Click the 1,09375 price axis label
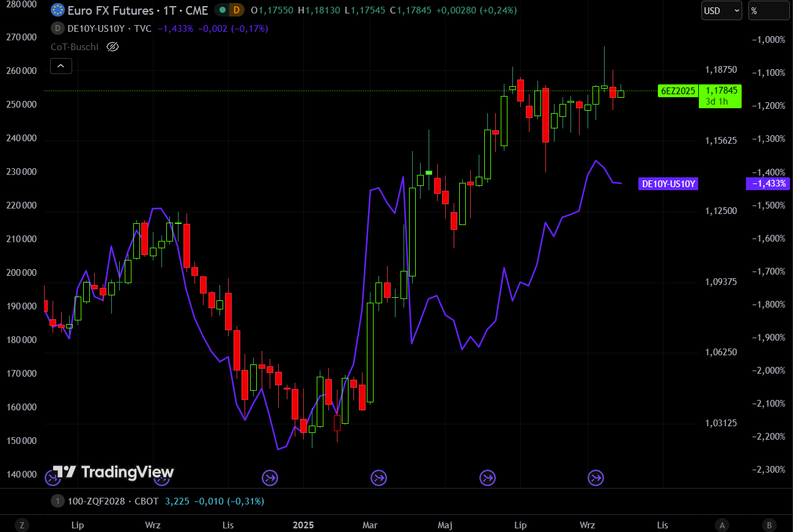The height and width of the screenshot is (532, 793). pos(721,282)
